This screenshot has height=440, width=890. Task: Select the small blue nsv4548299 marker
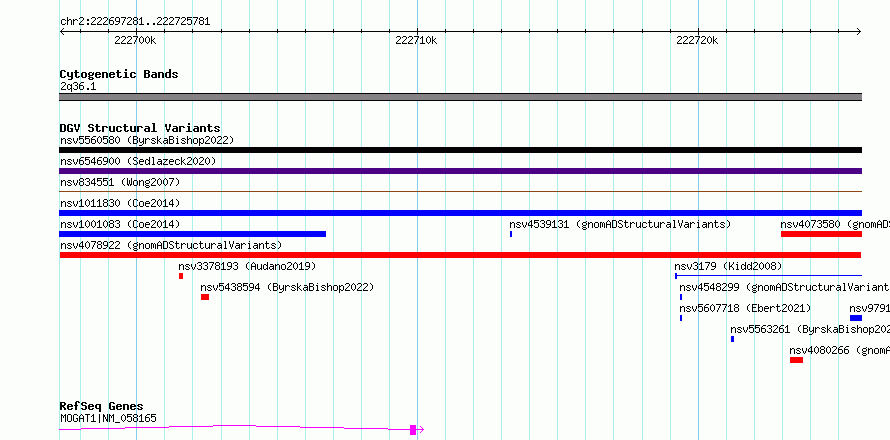[x=681, y=297]
